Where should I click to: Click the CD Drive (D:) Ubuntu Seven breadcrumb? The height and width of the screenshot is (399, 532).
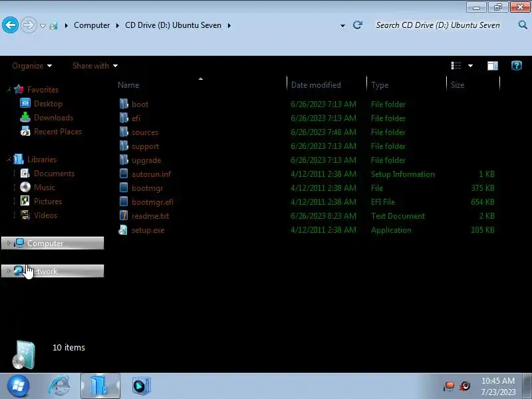[173, 25]
